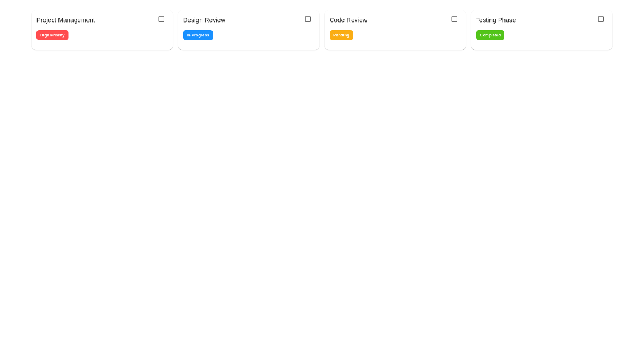Open the Project Management card title
644x338 pixels.
pos(65,20)
